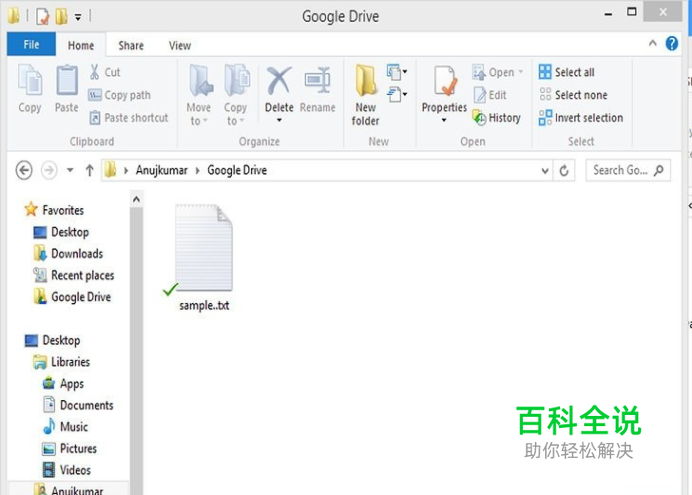Click the Copy path button
Image resolution: width=692 pixels, height=495 pixels.
[120, 95]
